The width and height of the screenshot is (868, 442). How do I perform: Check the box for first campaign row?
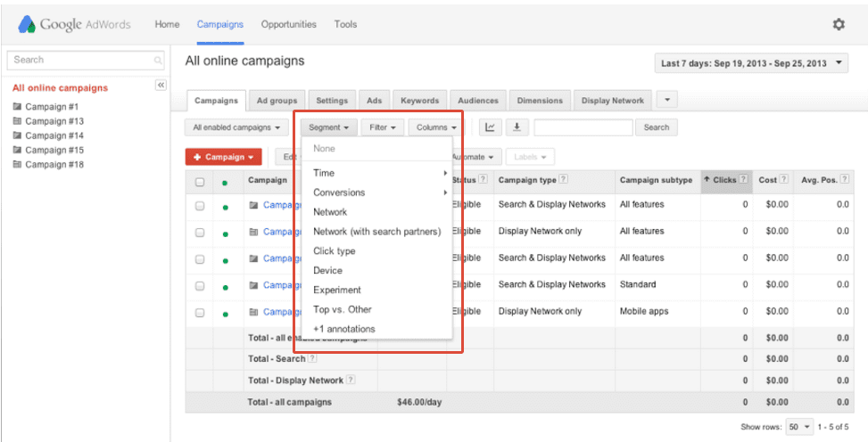coord(200,207)
